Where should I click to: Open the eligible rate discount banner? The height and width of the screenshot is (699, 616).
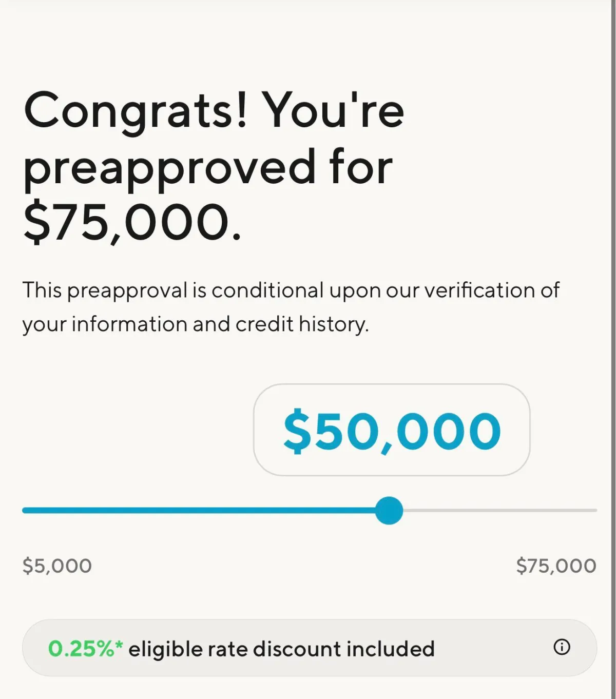[x=309, y=648]
